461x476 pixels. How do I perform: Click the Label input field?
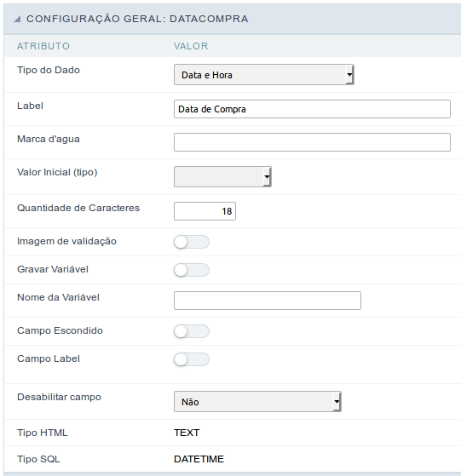(312, 109)
